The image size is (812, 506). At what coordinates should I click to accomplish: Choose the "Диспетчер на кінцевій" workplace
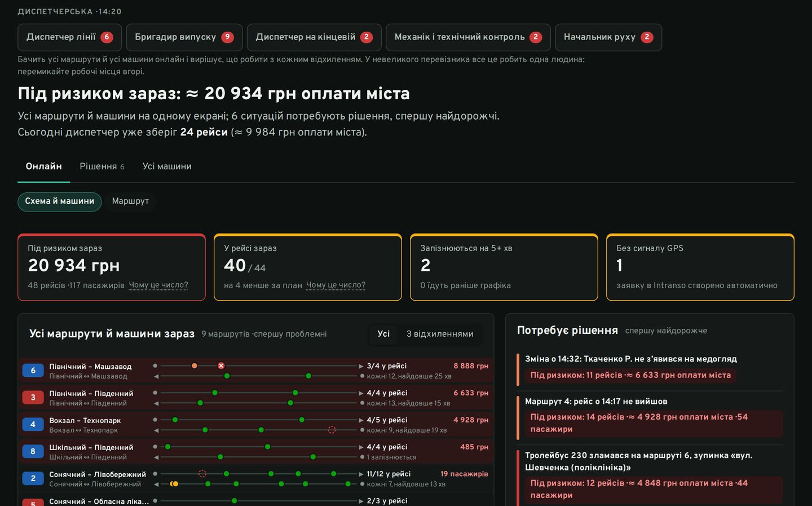click(x=314, y=37)
